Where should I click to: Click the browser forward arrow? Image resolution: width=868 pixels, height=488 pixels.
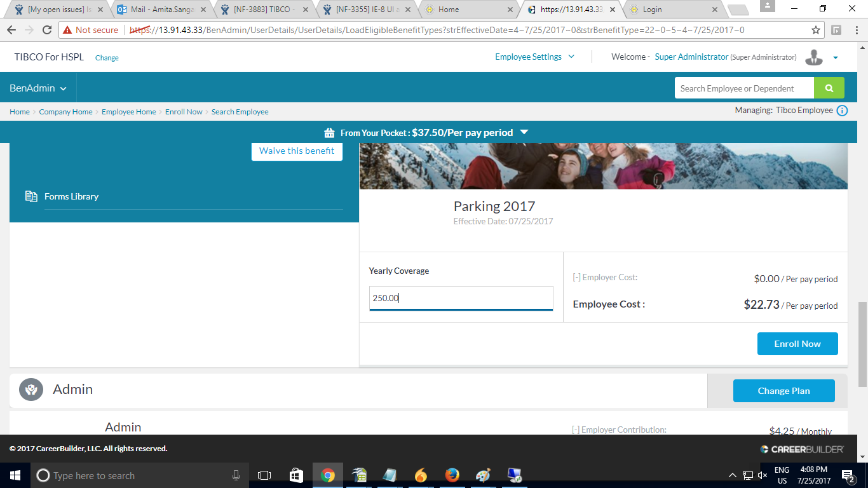pos(29,30)
